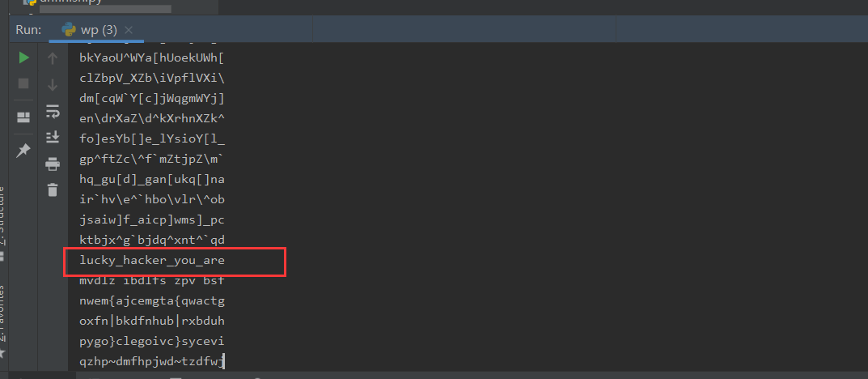Restore the layout icon in Run panel

(23, 117)
